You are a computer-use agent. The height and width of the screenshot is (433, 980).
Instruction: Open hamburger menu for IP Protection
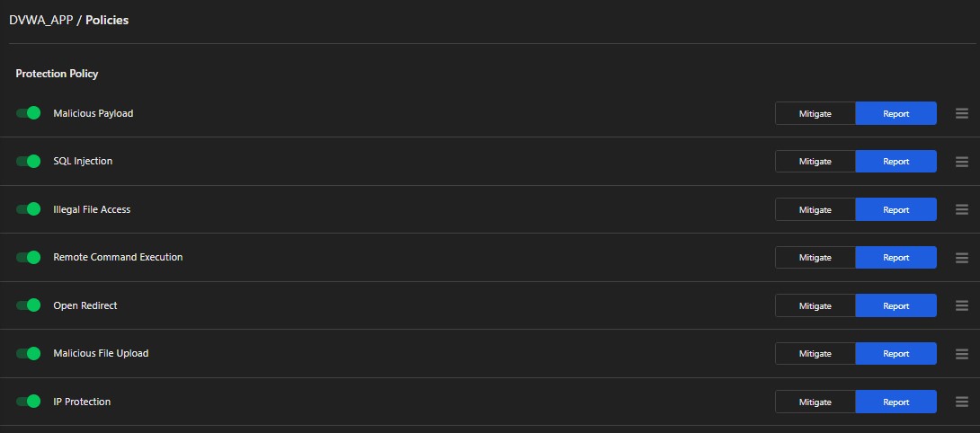point(961,402)
